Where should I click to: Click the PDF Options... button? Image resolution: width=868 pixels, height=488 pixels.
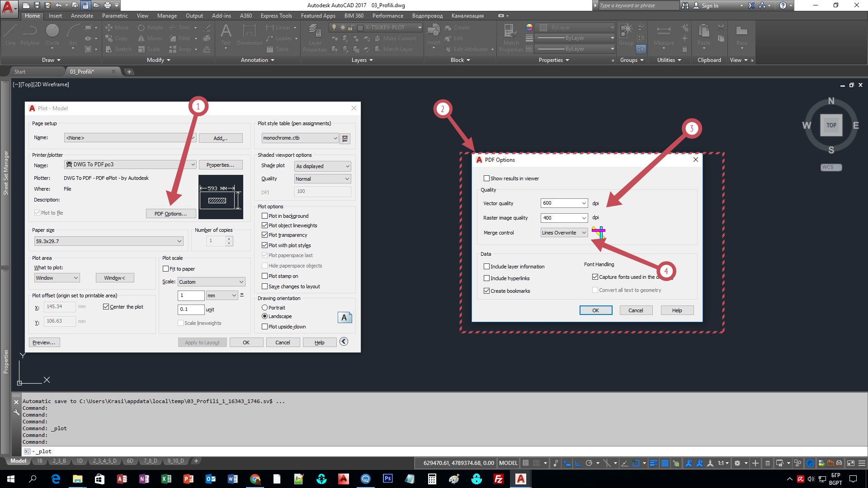tap(170, 214)
